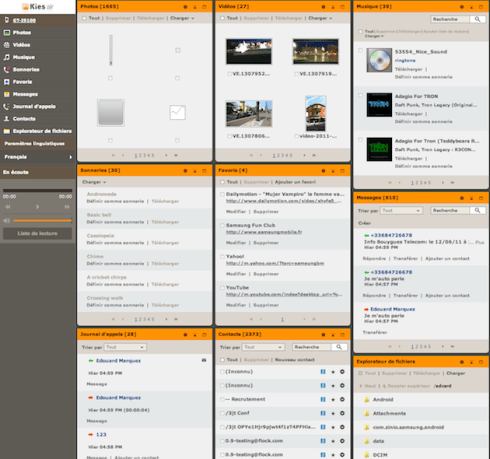
Task: Adjust the volume slider
Action: [x=42, y=220]
